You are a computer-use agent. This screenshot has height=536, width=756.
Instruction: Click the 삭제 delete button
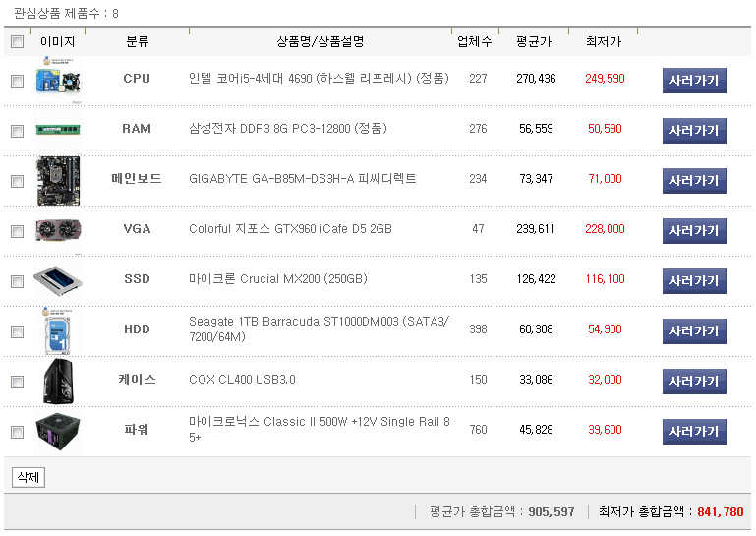coord(29,477)
